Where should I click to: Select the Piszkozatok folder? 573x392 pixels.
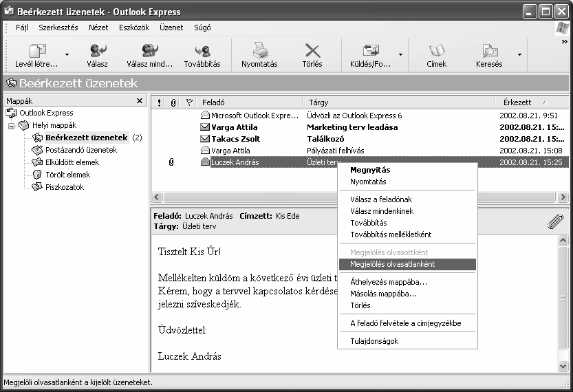pos(65,188)
